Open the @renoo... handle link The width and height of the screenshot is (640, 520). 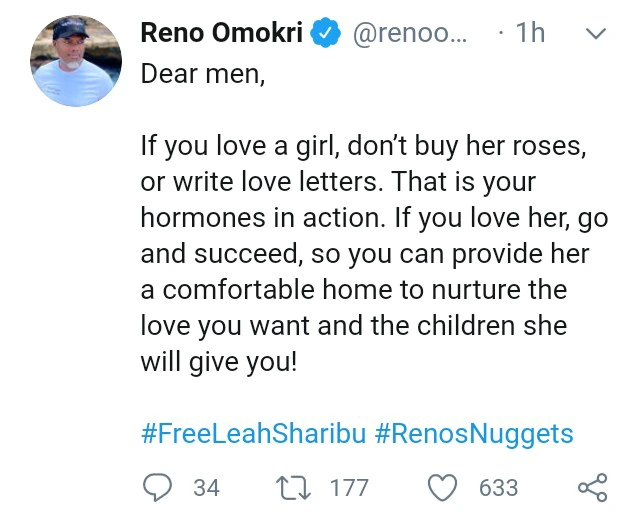[407, 33]
